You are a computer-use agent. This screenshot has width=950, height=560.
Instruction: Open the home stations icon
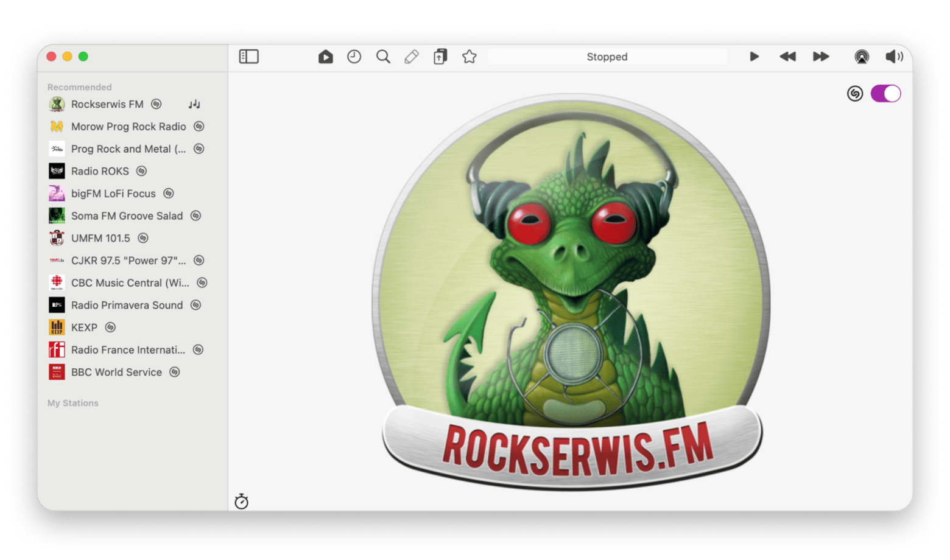pyautogui.click(x=325, y=57)
